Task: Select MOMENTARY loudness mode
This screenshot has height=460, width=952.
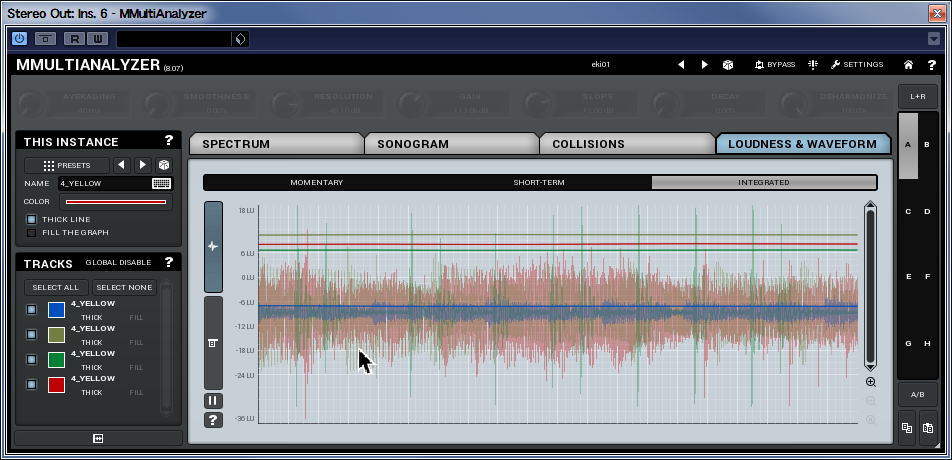Action: [x=316, y=182]
